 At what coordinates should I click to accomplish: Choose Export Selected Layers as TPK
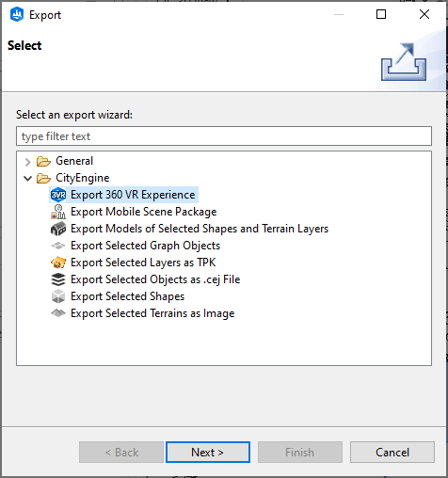143,263
